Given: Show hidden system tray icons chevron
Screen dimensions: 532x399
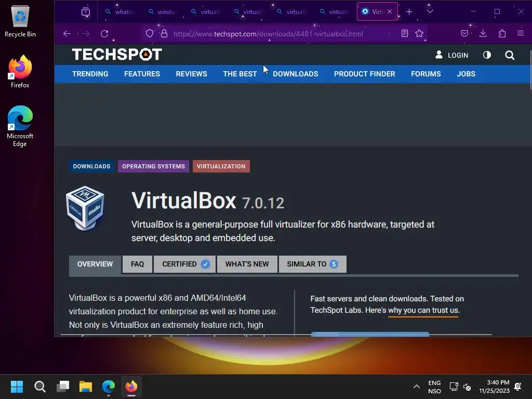Looking at the screenshot, I should click(417, 387).
